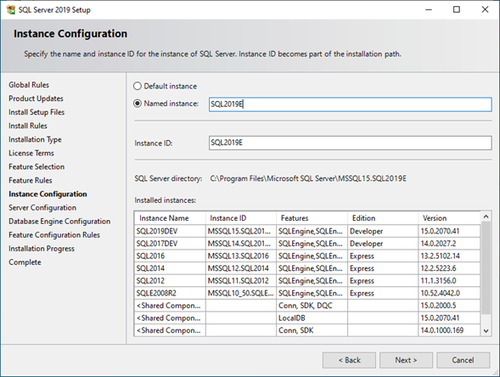Image resolution: width=500 pixels, height=377 pixels.
Task: Maximize the SQL Server 2019 Setup window
Action: point(457,10)
